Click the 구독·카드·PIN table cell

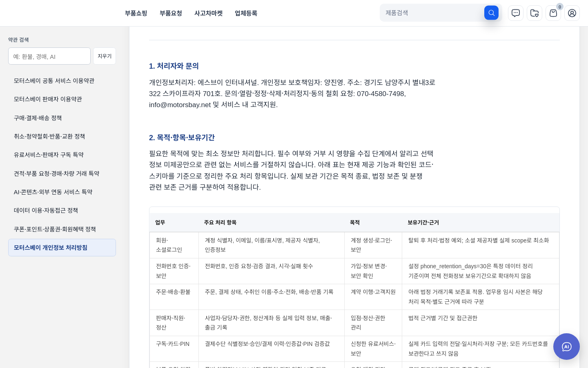pyautogui.click(x=174, y=348)
